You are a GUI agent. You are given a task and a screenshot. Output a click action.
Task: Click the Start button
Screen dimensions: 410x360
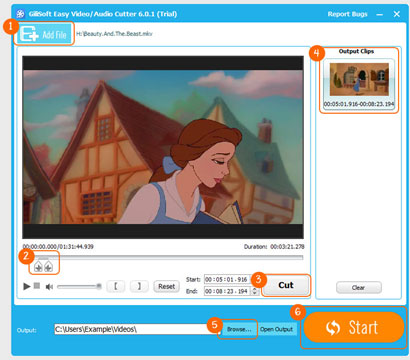point(354,327)
